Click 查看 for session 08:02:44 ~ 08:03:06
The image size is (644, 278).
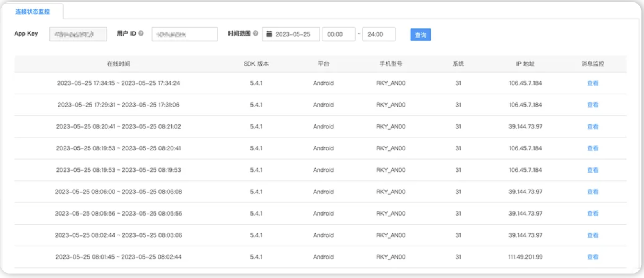coord(593,235)
